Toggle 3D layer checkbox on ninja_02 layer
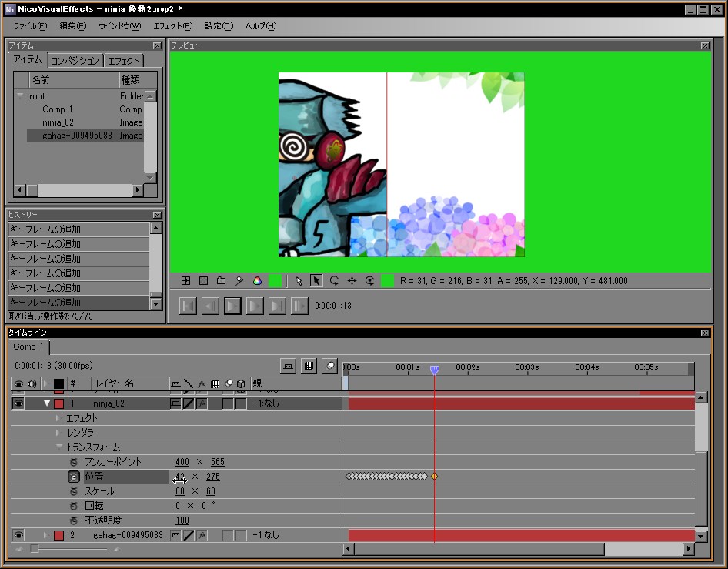The height and width of the screenshot is (569, 728). point(241,403)
